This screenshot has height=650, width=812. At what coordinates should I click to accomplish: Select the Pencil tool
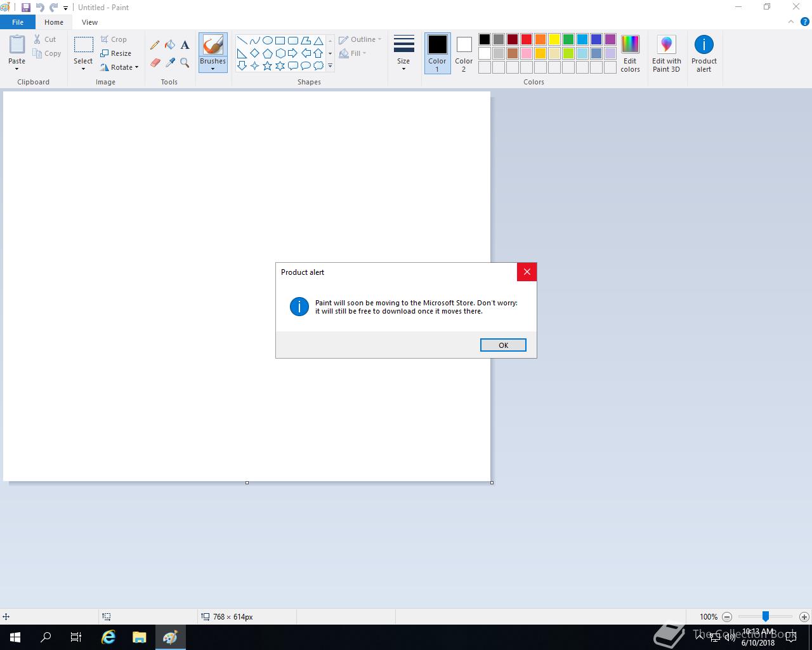coord(155,45)
